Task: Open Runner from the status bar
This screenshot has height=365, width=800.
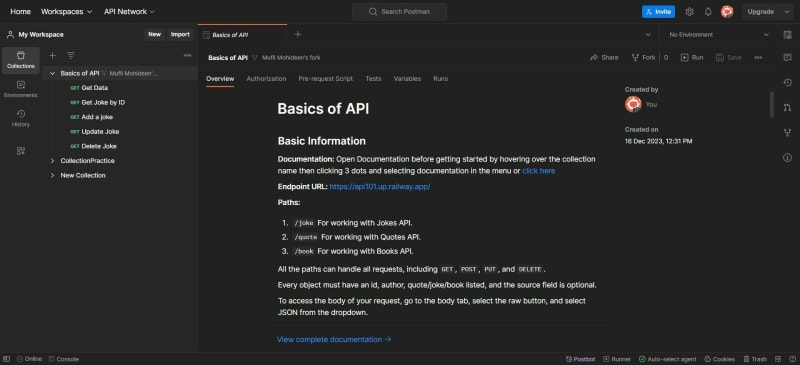Action: [617, 359]
